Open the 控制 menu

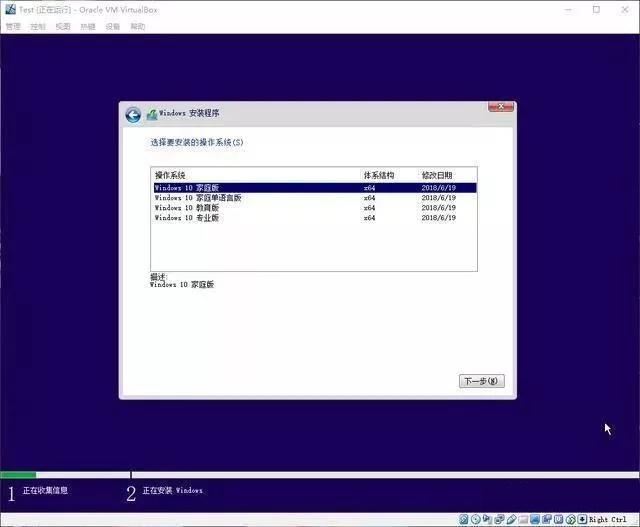click(38, 27)
